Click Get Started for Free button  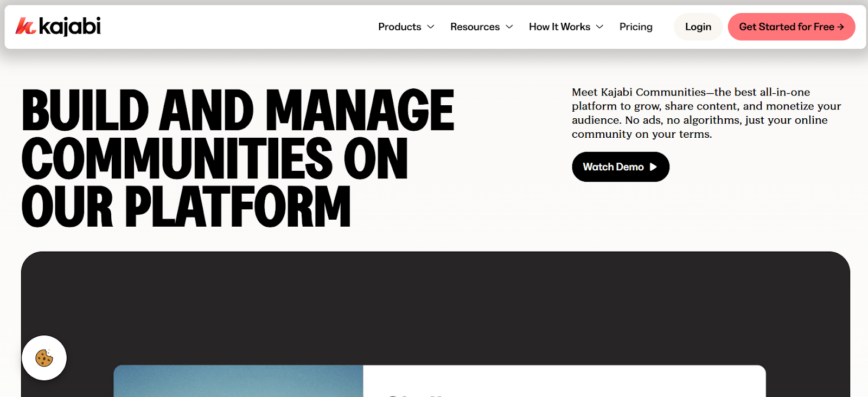pos(792,27)
